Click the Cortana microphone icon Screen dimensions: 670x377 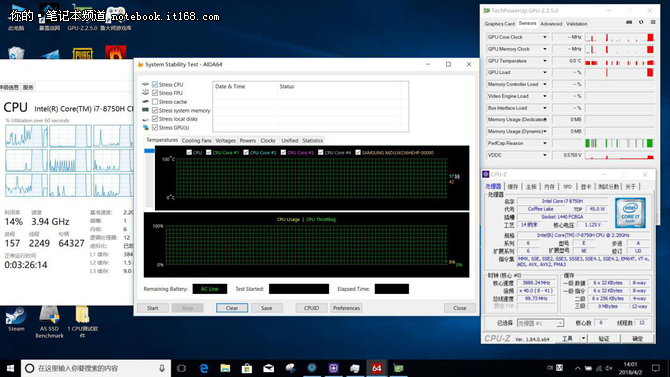point(162,368)
